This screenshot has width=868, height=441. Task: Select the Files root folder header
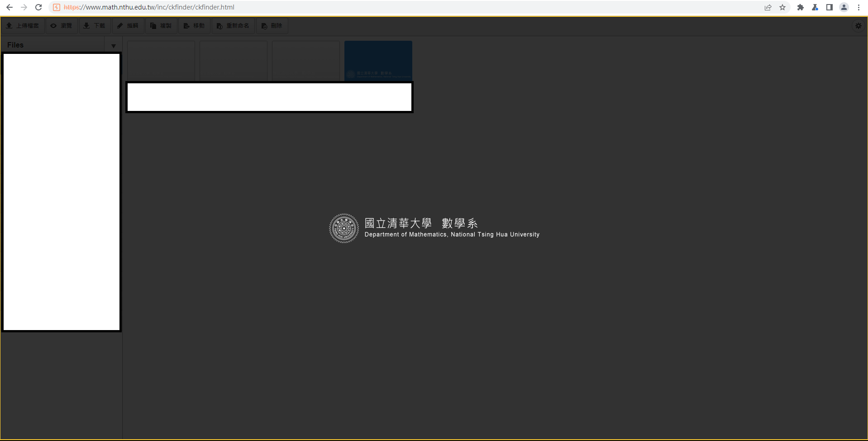pos(52,45)
